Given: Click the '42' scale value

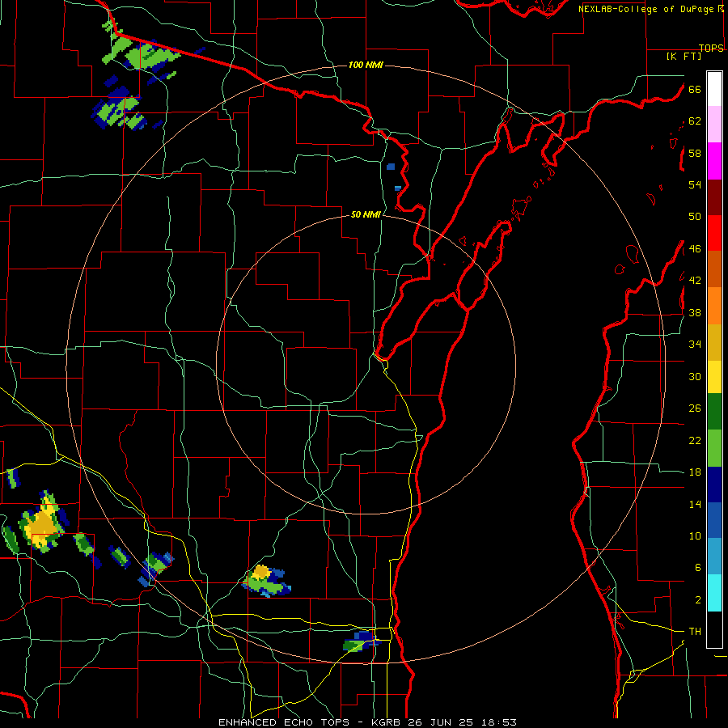Looking at the screenshot, I should point(695,281).
